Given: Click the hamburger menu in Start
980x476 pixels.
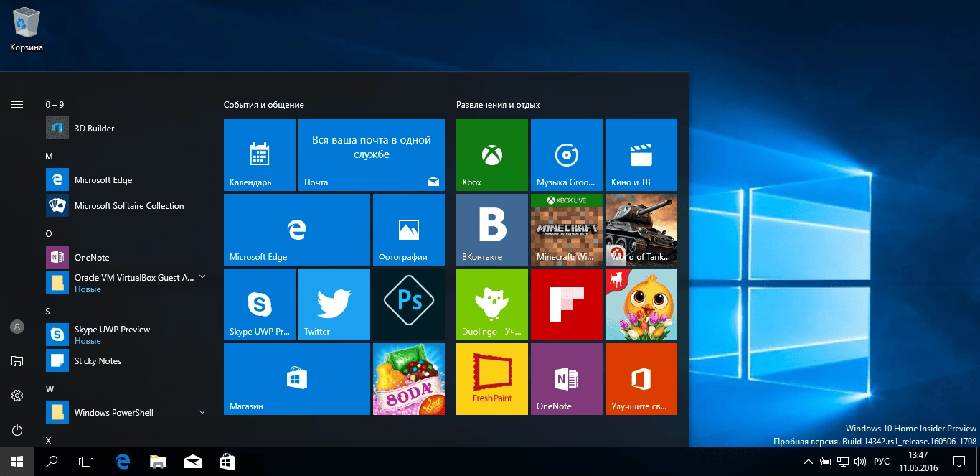Looking at the screenshot, I should pos(17,105).
